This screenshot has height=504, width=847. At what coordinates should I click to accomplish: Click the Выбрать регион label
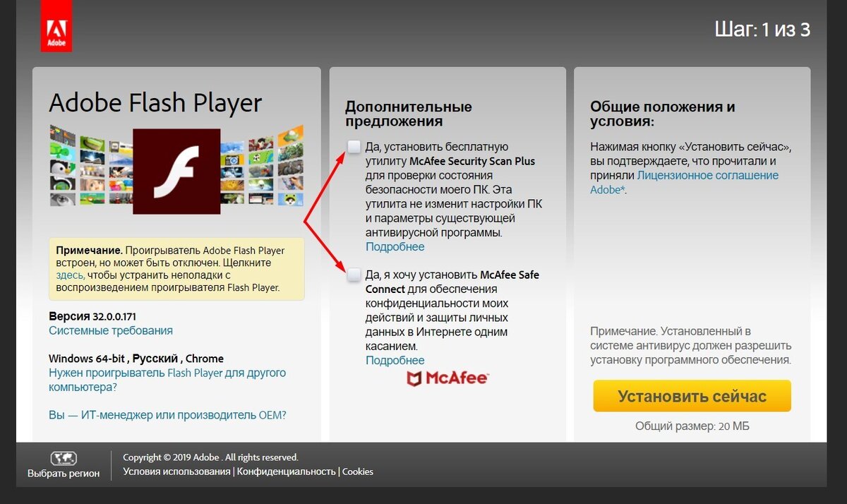point(64,474)
